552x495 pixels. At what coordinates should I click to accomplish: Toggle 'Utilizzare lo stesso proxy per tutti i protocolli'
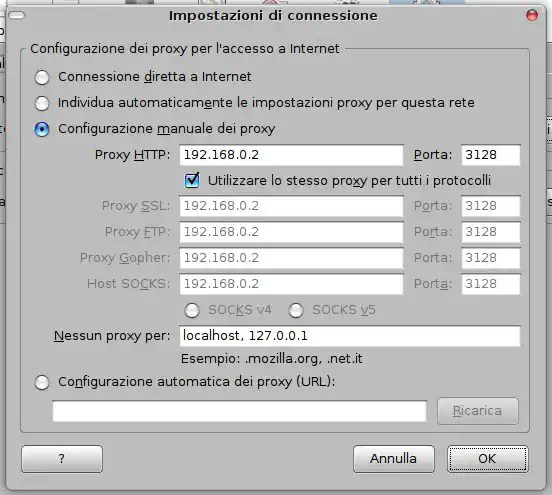click(x=192, y=181)
